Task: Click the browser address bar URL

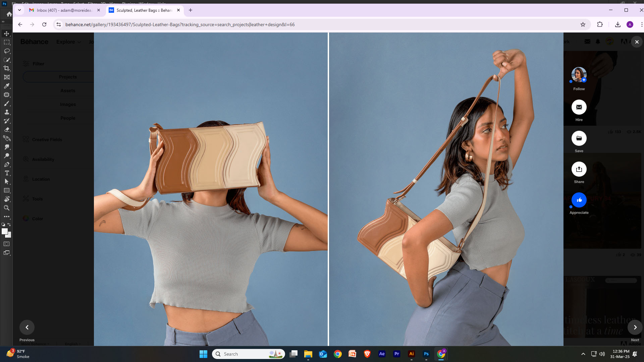Action: point(180,24)
